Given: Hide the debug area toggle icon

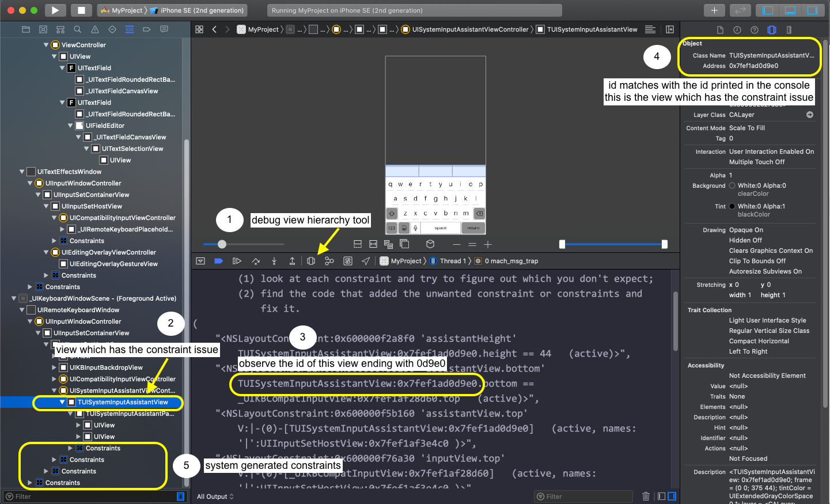Looking at the screenshot, I should coord(200,261).
